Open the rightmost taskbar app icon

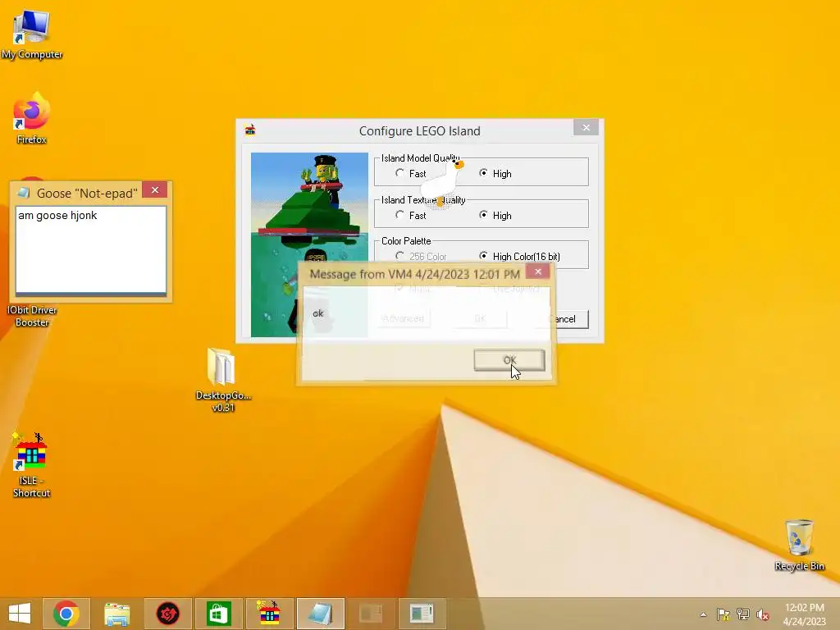coord(422,614)
